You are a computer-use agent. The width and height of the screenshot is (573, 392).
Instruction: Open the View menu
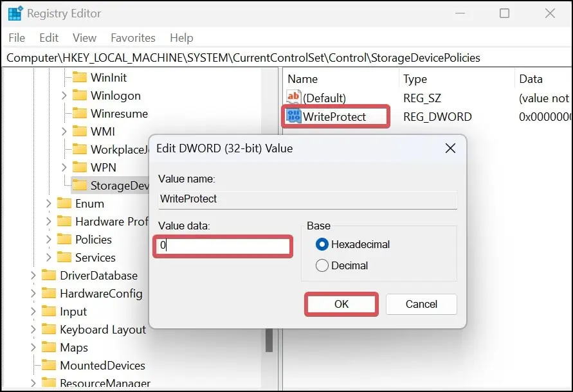[x=84, y=38]
